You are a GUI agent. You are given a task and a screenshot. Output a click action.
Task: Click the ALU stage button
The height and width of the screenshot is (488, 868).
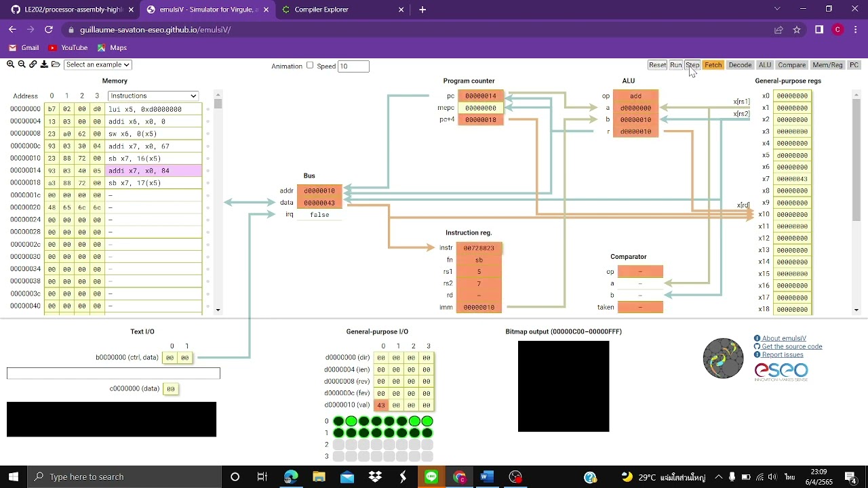[x=765, y=65]
